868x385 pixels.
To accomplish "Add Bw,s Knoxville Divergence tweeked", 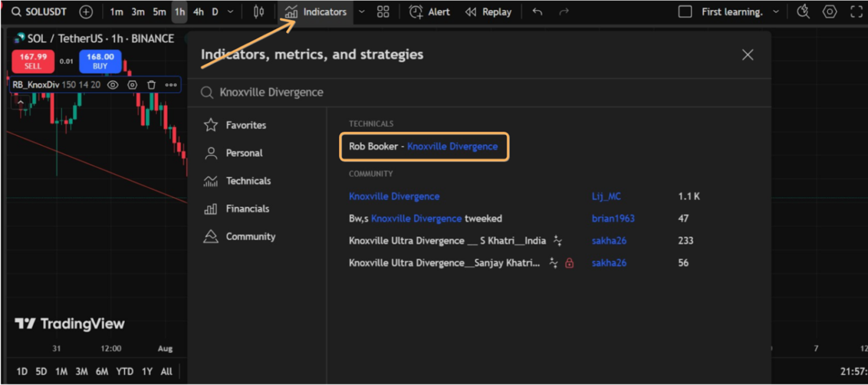I will [x=425, y=218].
